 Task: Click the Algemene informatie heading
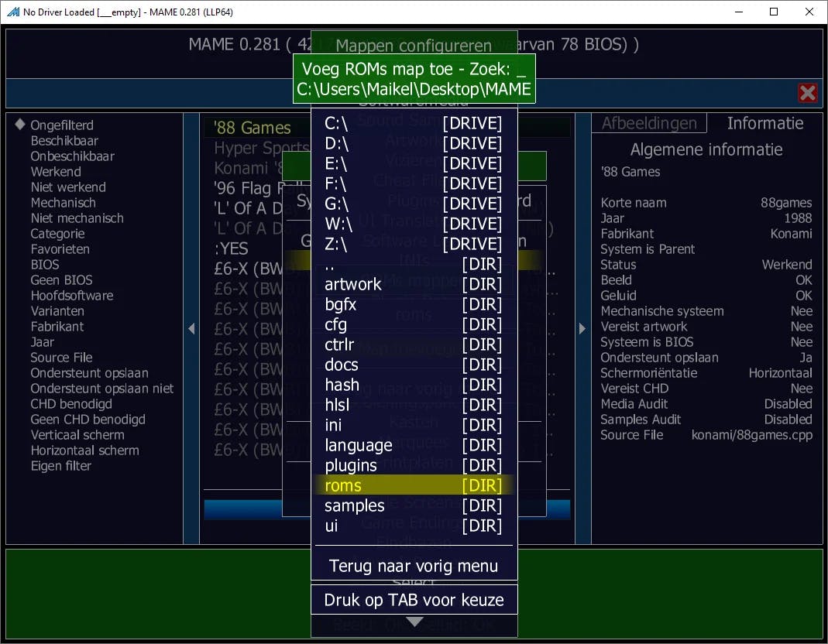[x=706, y=149]
